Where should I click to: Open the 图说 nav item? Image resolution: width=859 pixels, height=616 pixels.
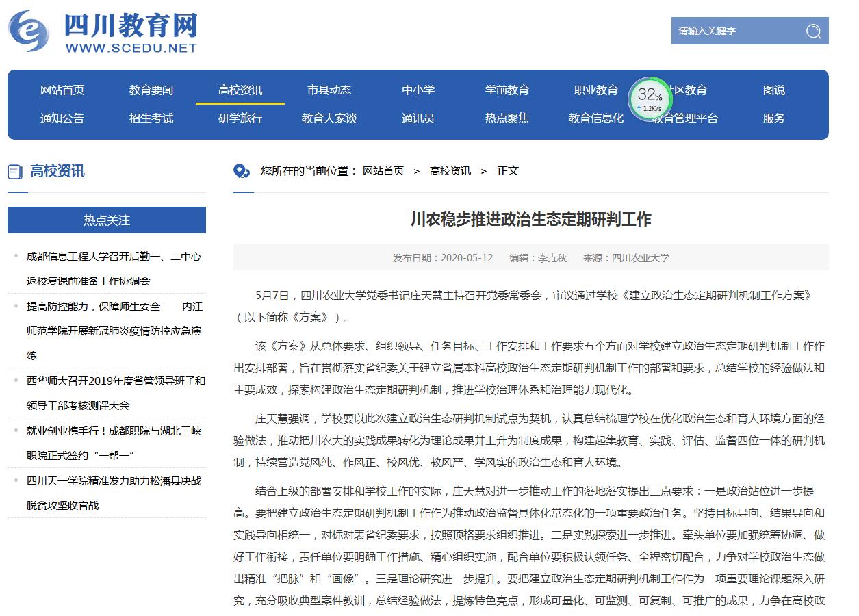click(x=774, y=90)
